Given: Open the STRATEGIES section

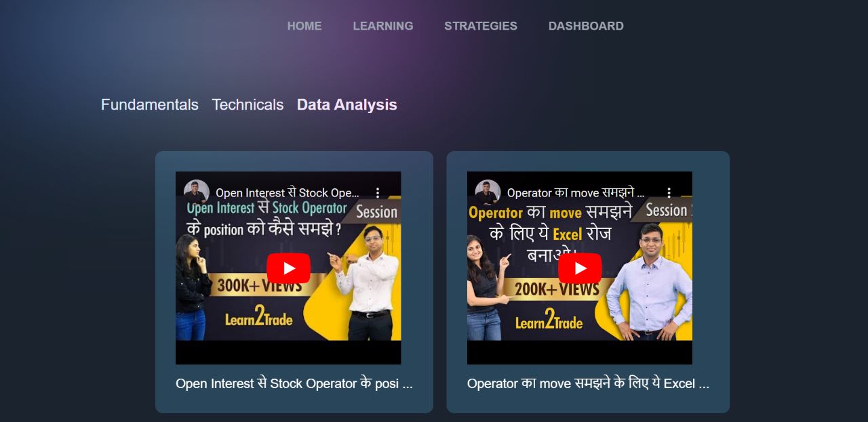Looking at the screenshot, I should click(x=481, y=26).
